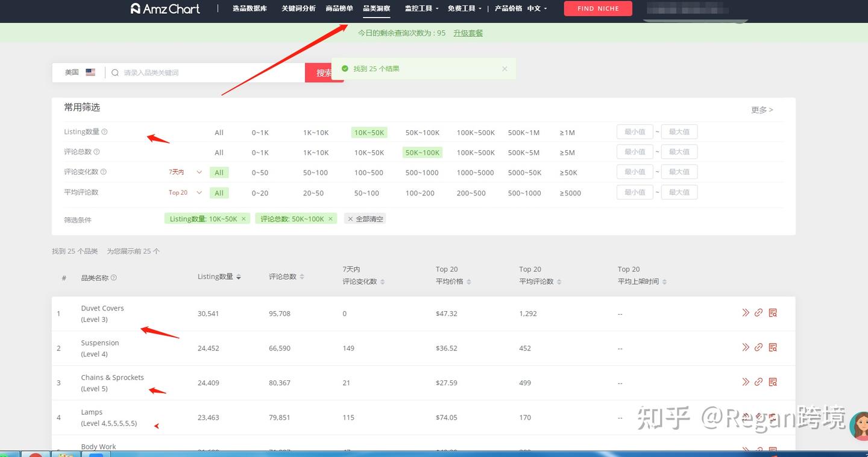Open 品类洞察 menu item
868x457 pixels.
[376, 8]
